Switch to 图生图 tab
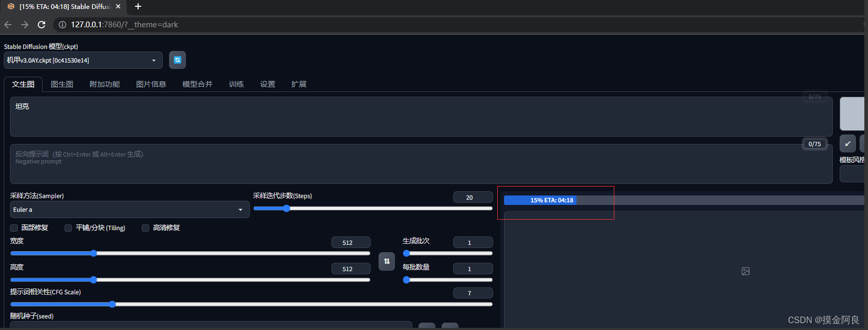868x330 pixels. tap(62, 84)
